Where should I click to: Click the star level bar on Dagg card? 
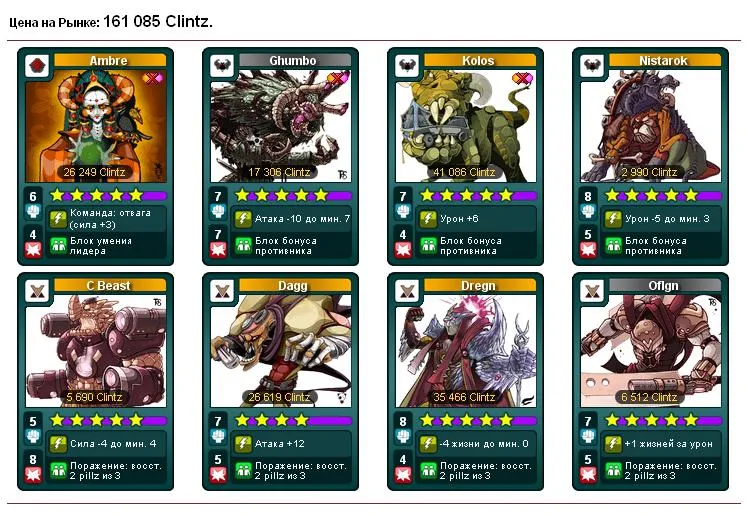[293, 420]
